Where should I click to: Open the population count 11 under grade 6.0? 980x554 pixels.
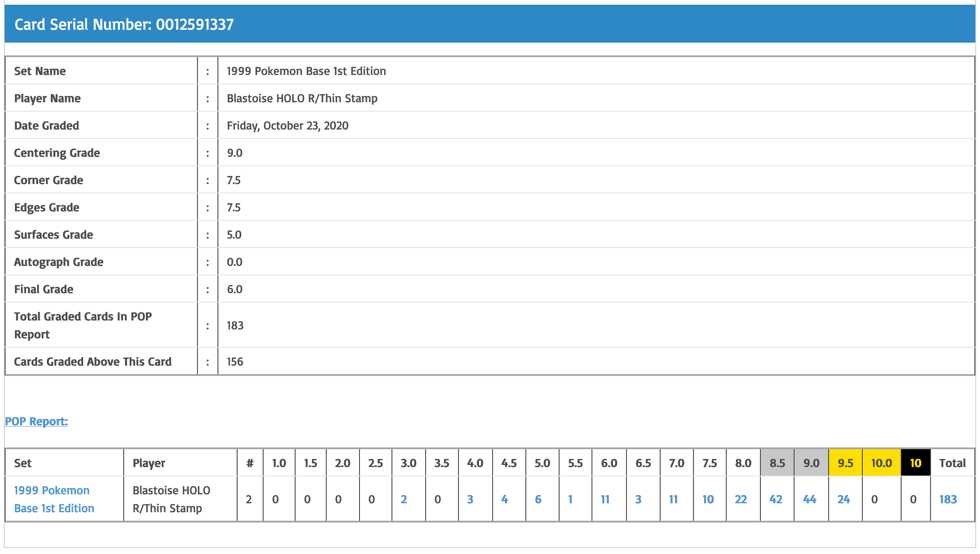tap(605, 499)
